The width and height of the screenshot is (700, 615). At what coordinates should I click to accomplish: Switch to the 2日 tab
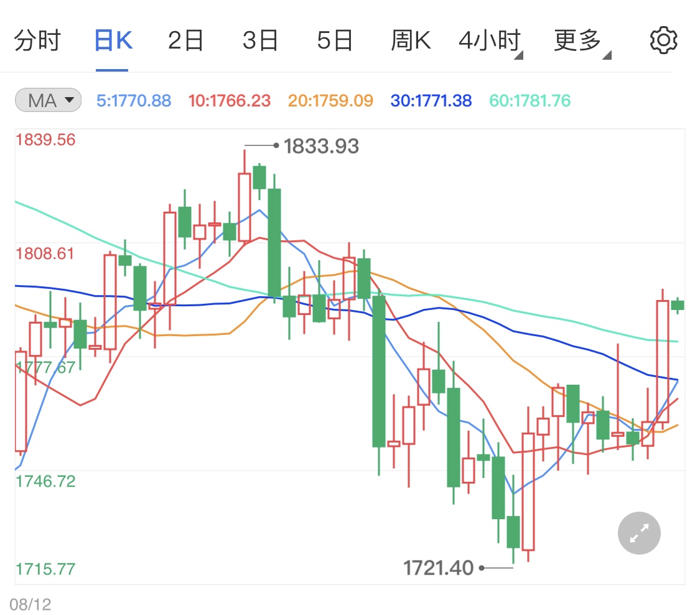(x=185, y=40)
